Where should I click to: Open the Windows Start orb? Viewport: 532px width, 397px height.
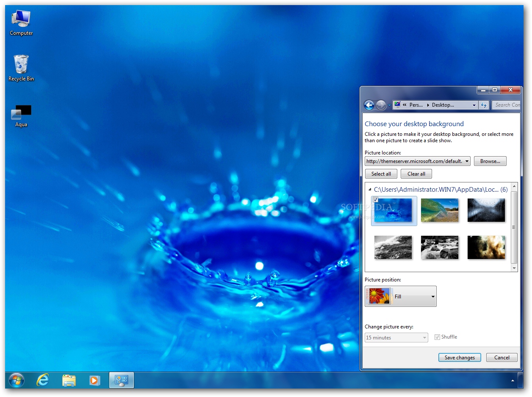17,380
